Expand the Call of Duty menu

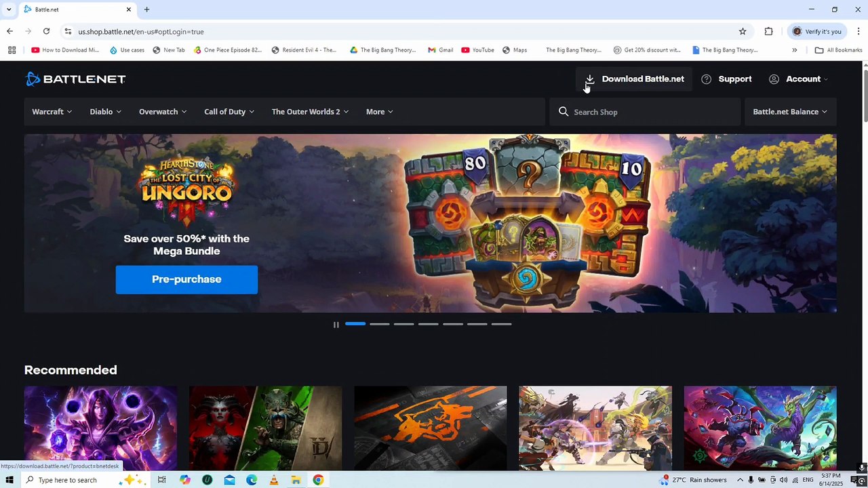click(229, 112)
